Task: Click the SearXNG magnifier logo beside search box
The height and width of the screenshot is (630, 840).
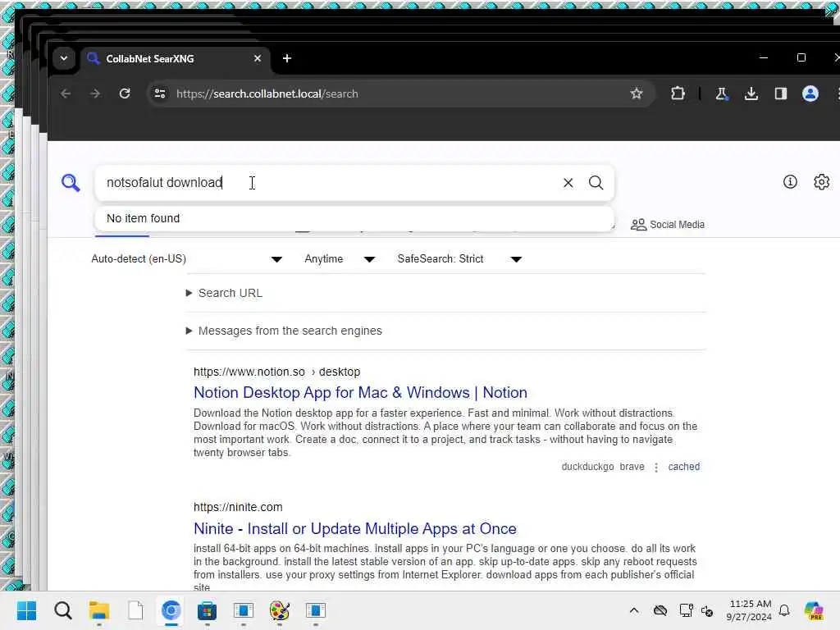Action: click(x=71, y=183)
